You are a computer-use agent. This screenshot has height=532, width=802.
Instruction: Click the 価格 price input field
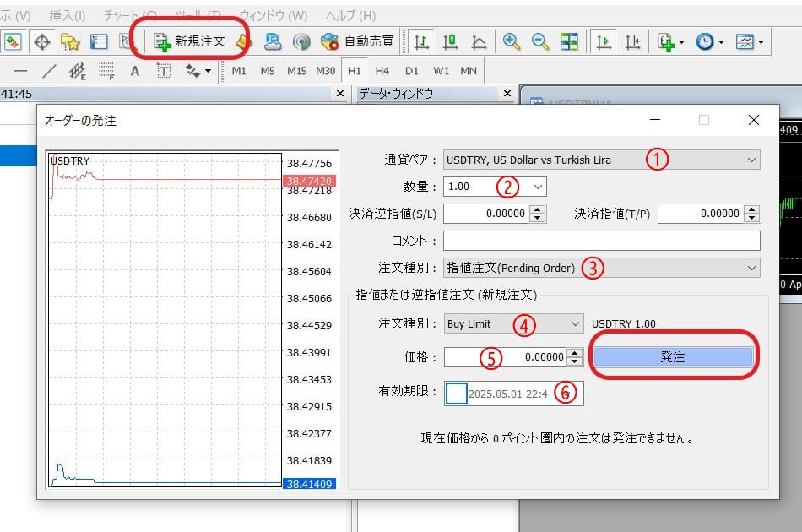505,357
